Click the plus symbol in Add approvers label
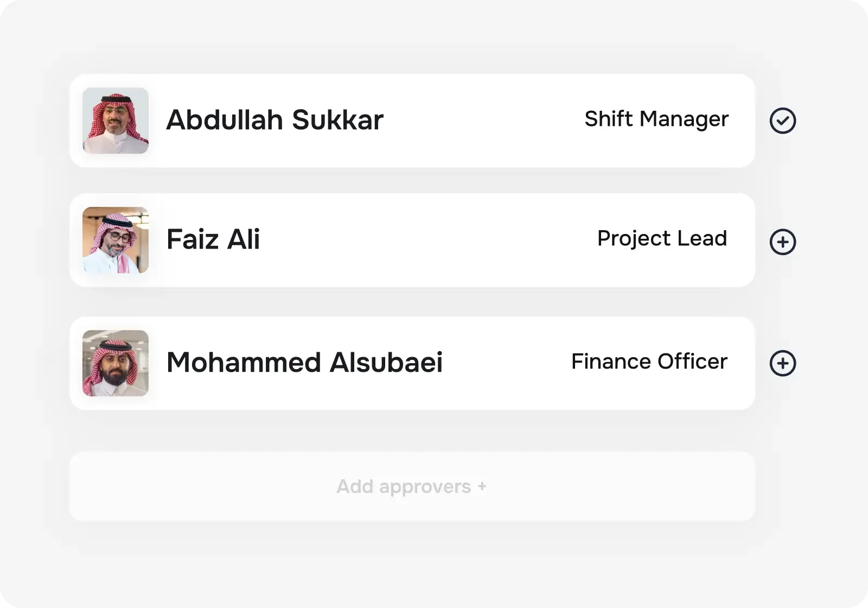Viewport: 868px width, 608px height. coord(482,487)
